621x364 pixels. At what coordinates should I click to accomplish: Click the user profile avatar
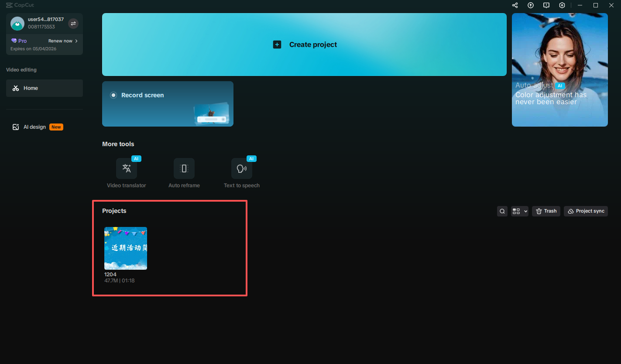(x=17, y=24)
